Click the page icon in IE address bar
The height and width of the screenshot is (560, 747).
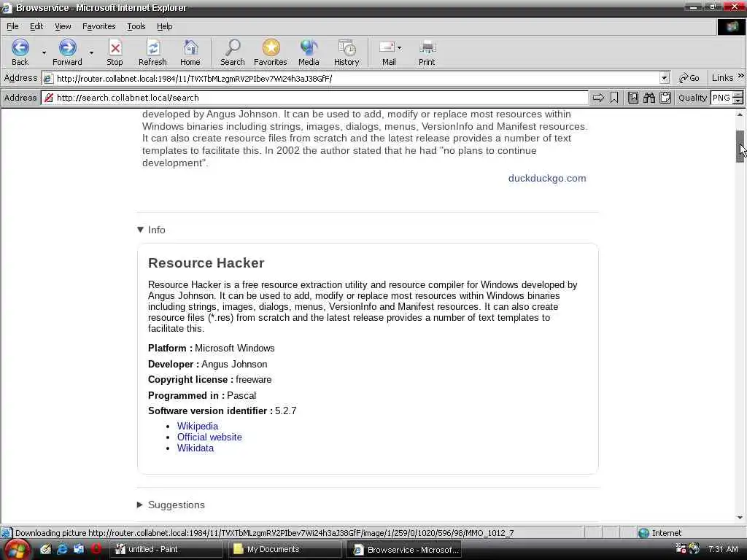click(48, 79)
